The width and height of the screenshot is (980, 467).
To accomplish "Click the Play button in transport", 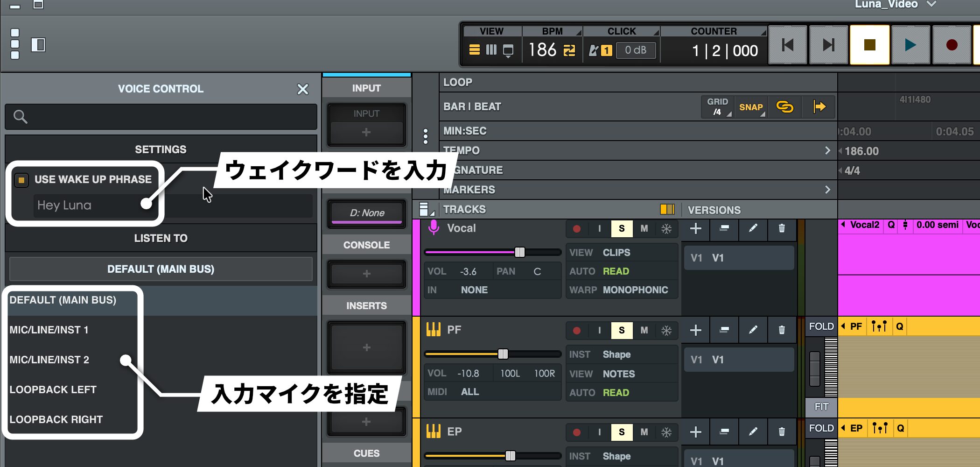I will [x=910, y=45].
